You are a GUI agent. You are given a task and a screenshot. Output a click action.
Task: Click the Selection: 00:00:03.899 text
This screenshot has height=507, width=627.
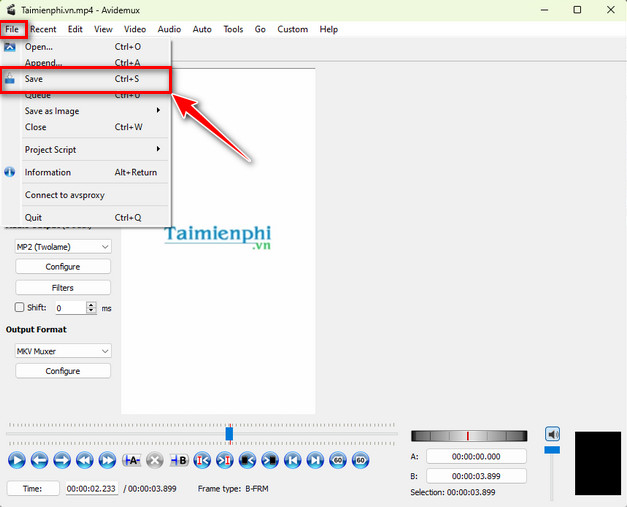click(x=453, y=492)
